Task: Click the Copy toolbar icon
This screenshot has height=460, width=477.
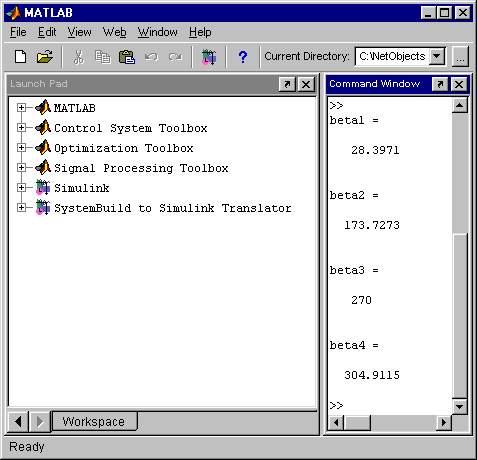Action: 103,57
